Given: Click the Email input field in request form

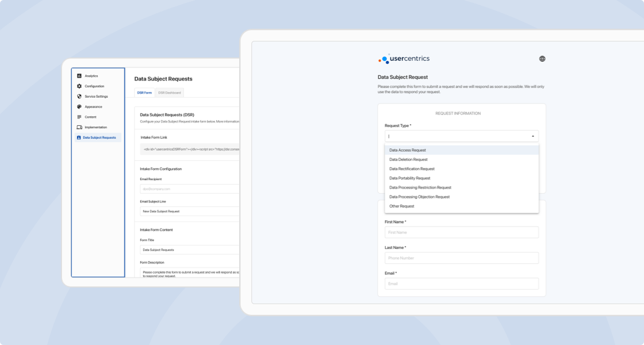Looking at the screenshot, I should [462, 284].
